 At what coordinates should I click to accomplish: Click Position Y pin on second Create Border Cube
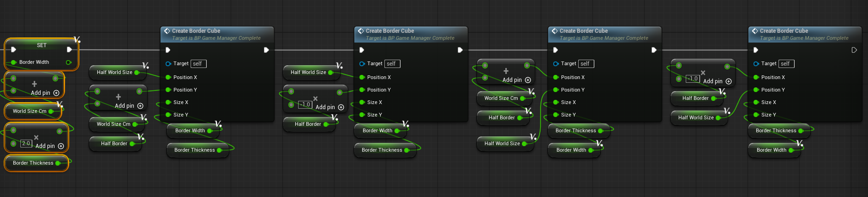[362, 90]
